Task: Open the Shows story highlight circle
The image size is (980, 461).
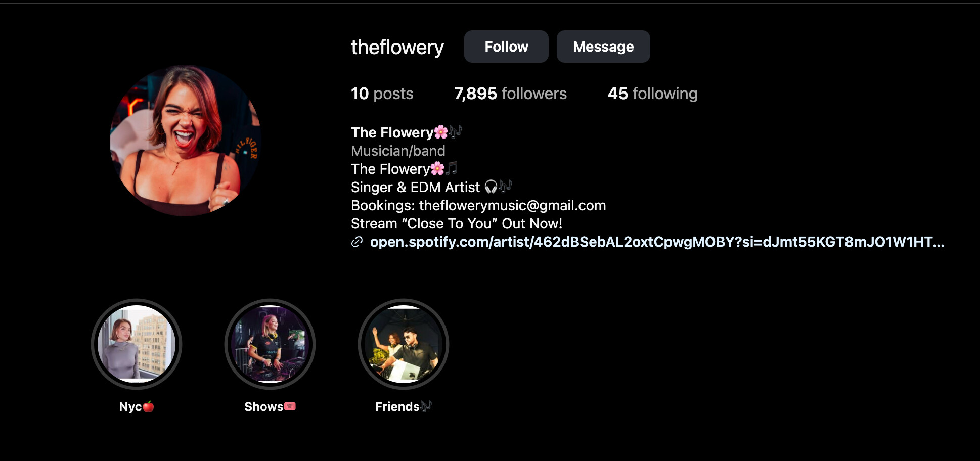Action: point(270,344)
